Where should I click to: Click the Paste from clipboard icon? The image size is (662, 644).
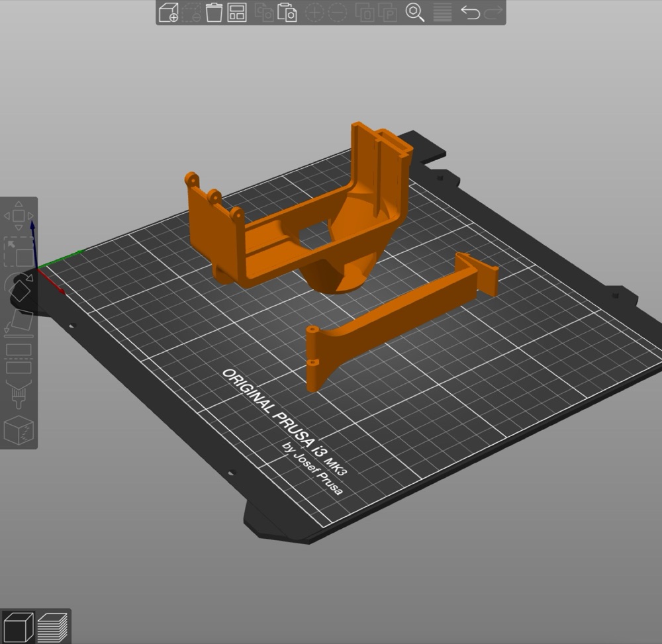click(x=287, y=12)
